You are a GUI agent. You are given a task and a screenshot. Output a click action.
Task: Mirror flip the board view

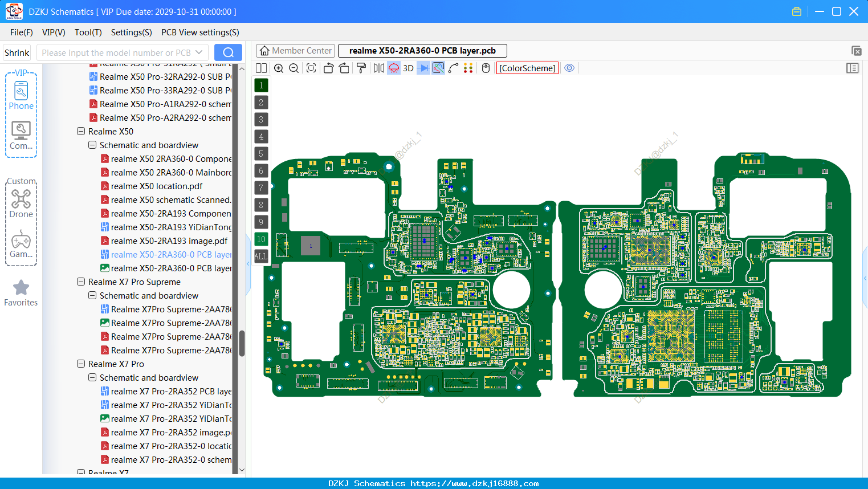379,68
